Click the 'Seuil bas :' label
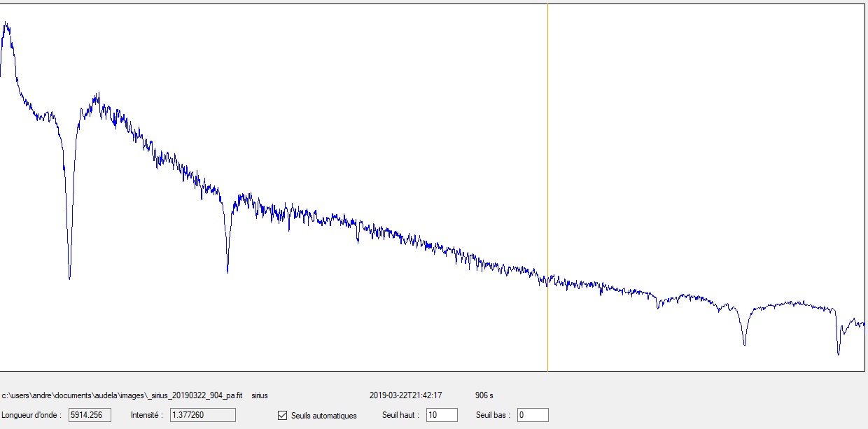This screenshot has height=429, width=868. coord(493,415)
